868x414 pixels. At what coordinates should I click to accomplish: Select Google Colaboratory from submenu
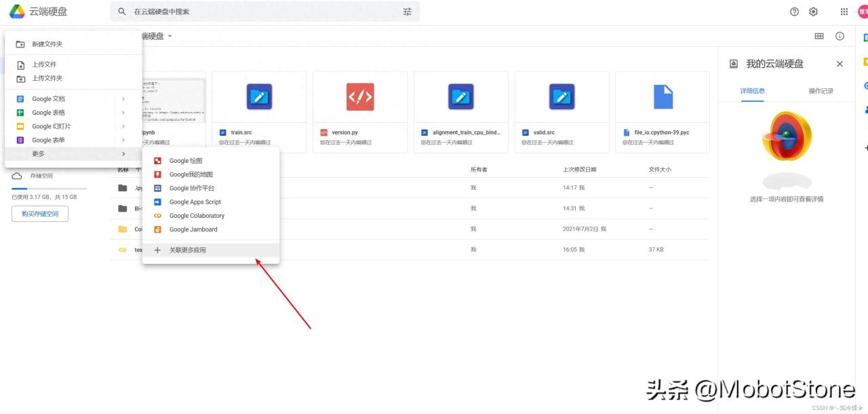[197, 216]
